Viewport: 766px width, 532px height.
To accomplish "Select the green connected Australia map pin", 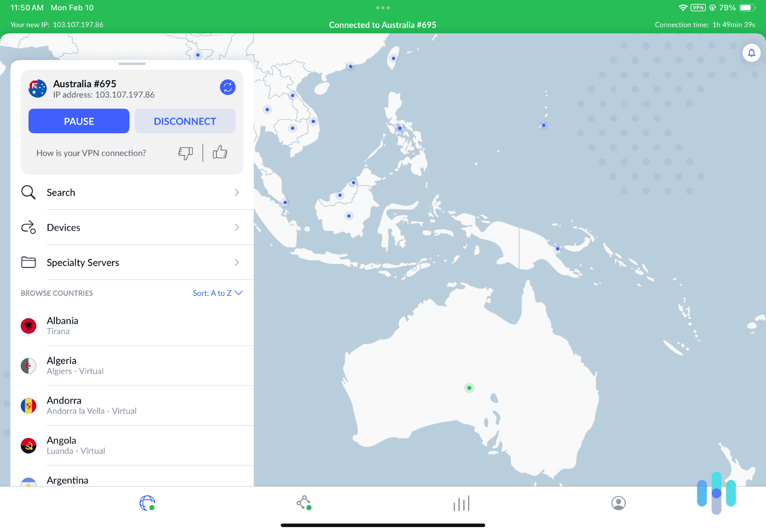I will click(469, 388).
